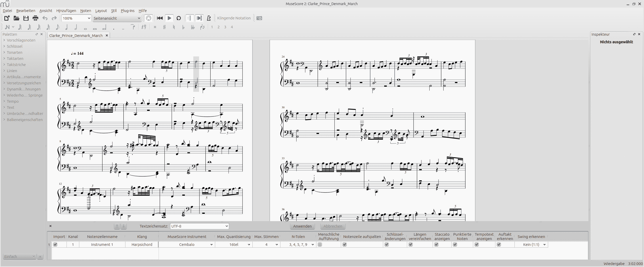The width and height of the screenshot is (644, 267).
Task: Toggle Klingende Notation (concert pitch)
Action: (x=234, y=18)
